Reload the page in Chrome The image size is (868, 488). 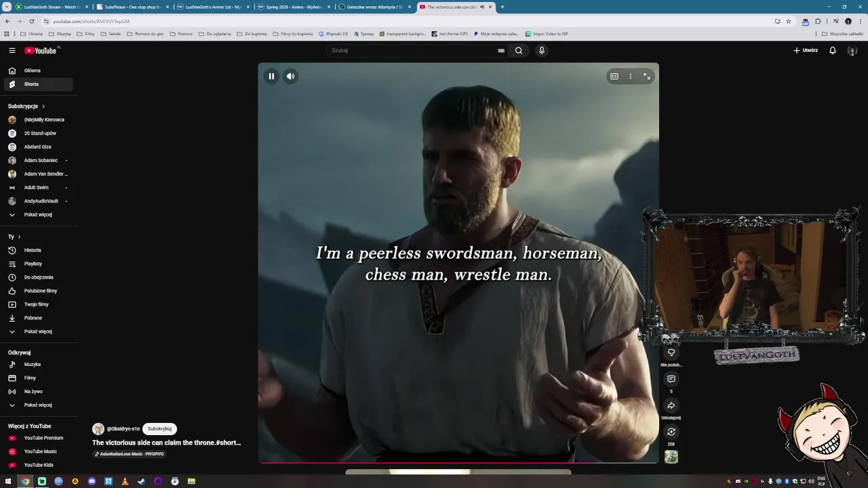(32, 21)
